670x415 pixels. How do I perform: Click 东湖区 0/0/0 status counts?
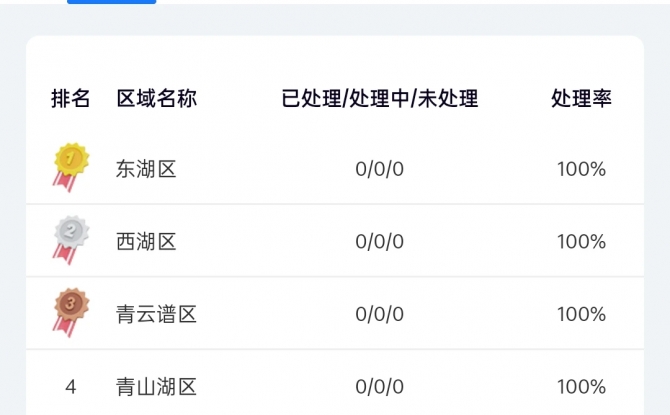coord(380,169)
